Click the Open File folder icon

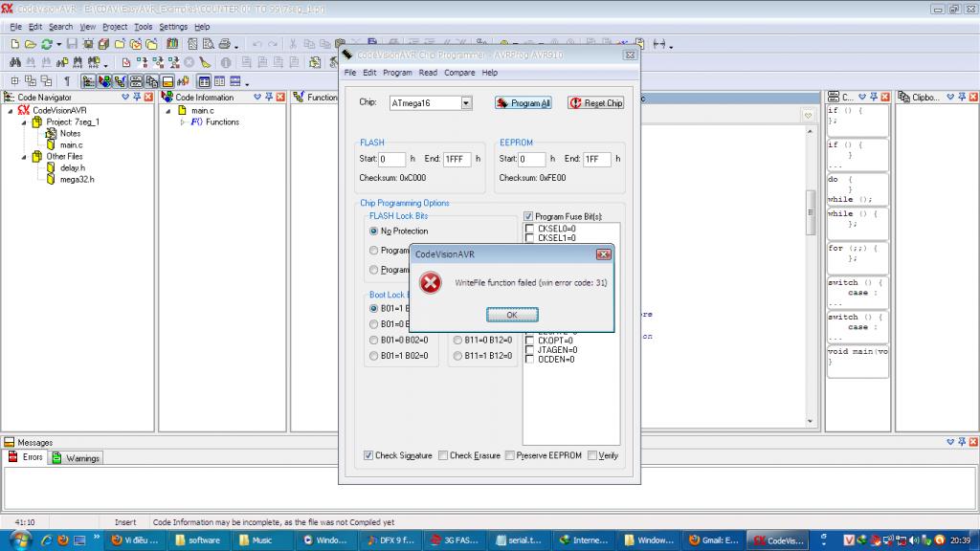[30, 44]
